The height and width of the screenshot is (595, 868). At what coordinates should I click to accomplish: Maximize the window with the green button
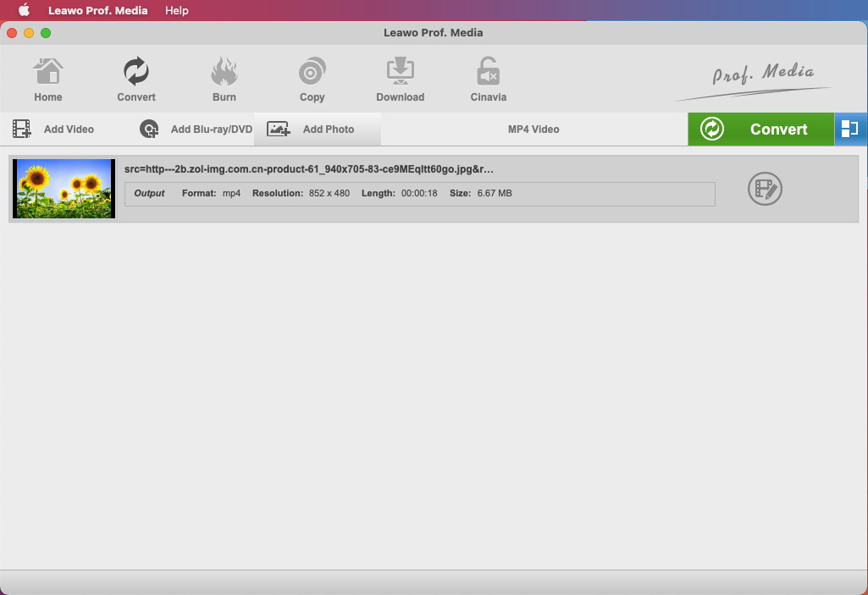coord(46,33)
